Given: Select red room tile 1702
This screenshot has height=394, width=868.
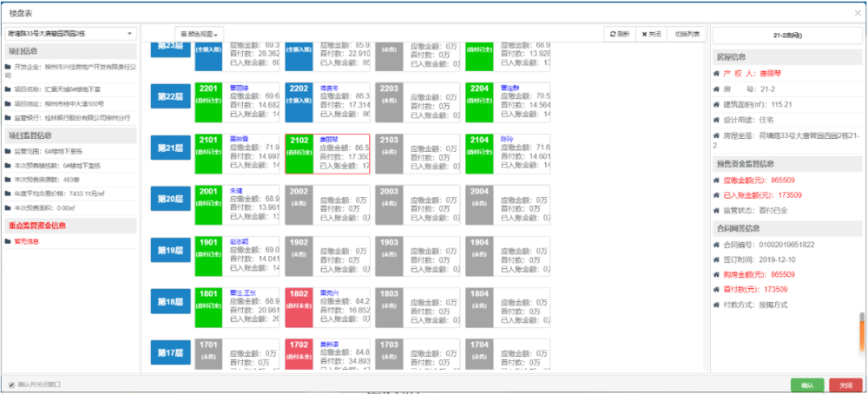Looking at the screenshot, I should point(299,354).
